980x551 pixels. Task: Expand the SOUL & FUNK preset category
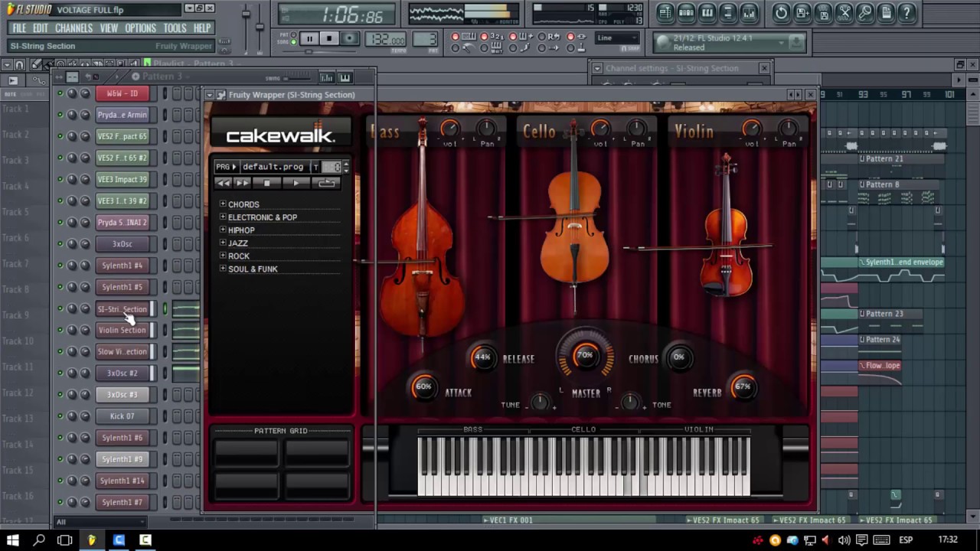tap(223, 269)
